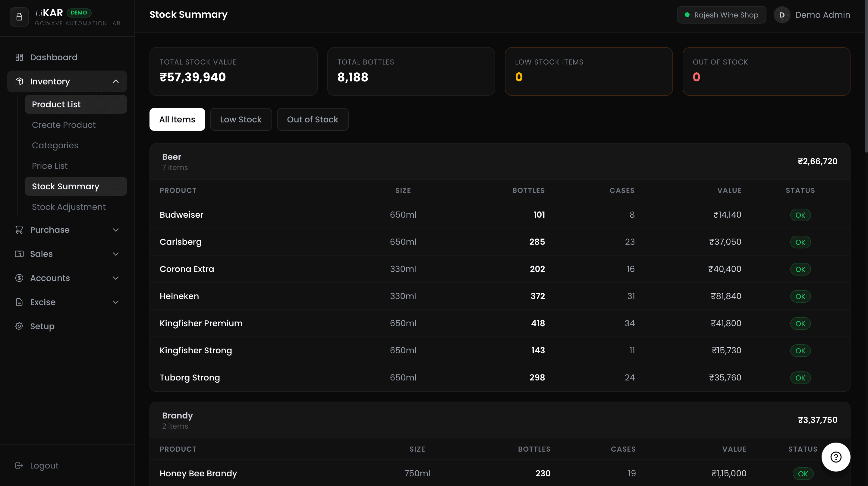
Task: Click the BOTTLES column header in Beer table
Action: (528, 191)
